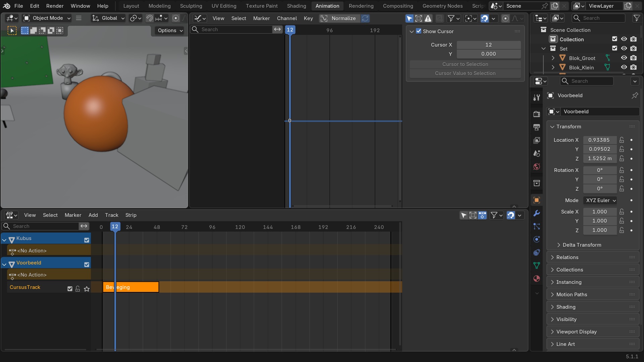Screen dimensions: 644x362
Task: Open the Output properties tab printer icon
Action: [x=537, y=127]
